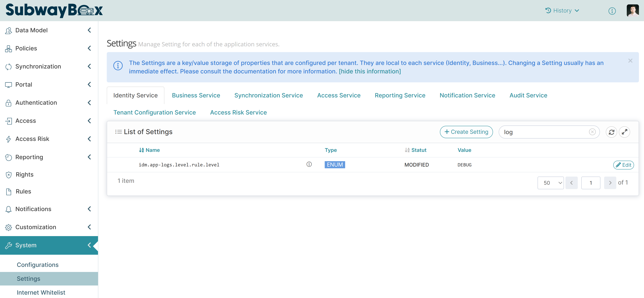Edit the idm.app-logs.level.rule.level setting
This screenshot has width=644, height=298.
(623, 165)
